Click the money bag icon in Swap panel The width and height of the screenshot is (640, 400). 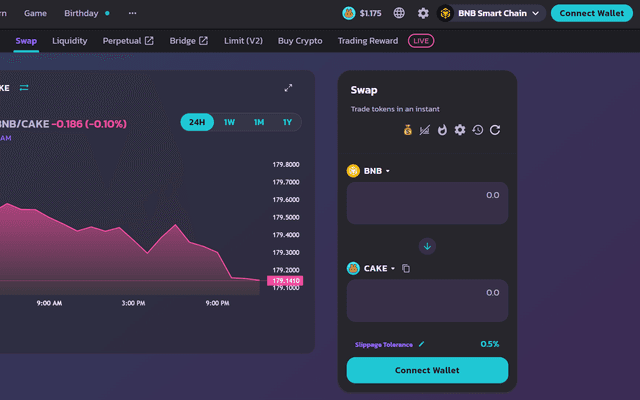407,130
